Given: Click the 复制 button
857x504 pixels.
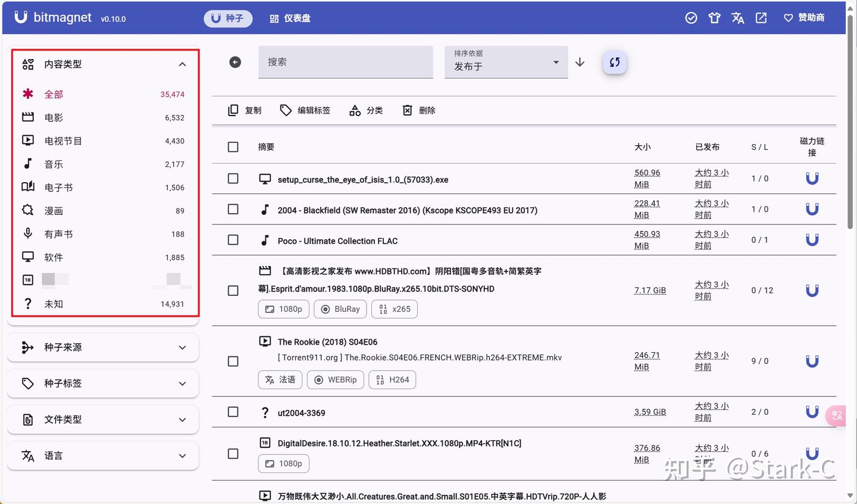Looking at the screenshot, I should 245,110.
